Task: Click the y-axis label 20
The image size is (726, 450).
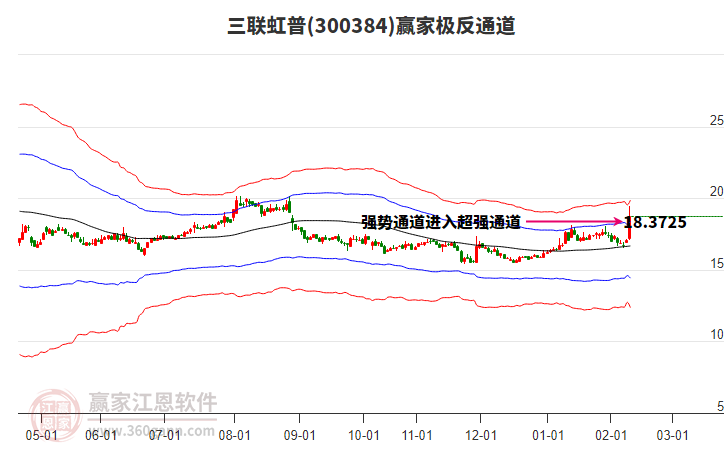Action: point(717,192)
